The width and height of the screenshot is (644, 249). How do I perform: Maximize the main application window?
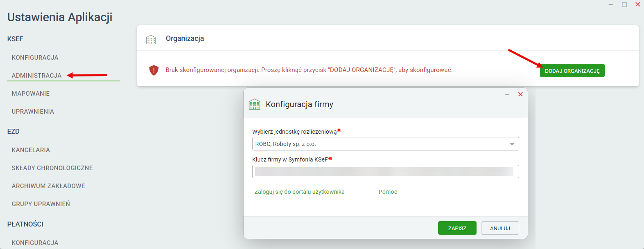pos(624,4)
